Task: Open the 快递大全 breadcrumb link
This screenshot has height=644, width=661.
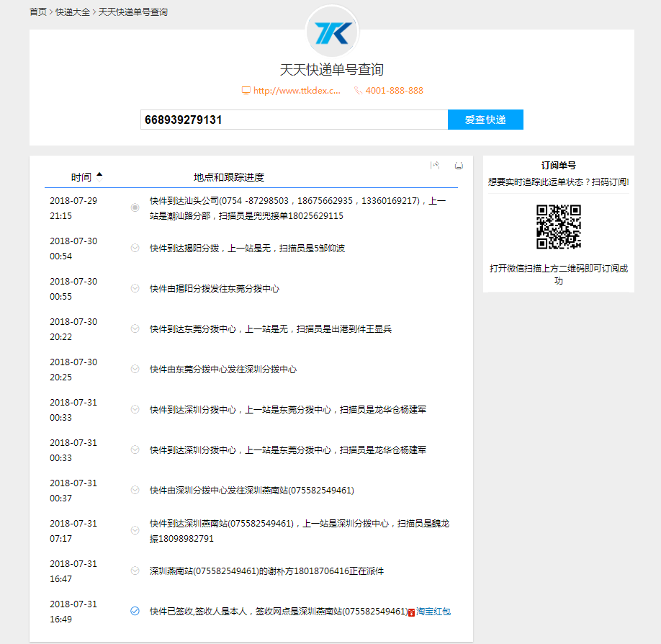Action: pyautogui.click(x=73, y=12)
